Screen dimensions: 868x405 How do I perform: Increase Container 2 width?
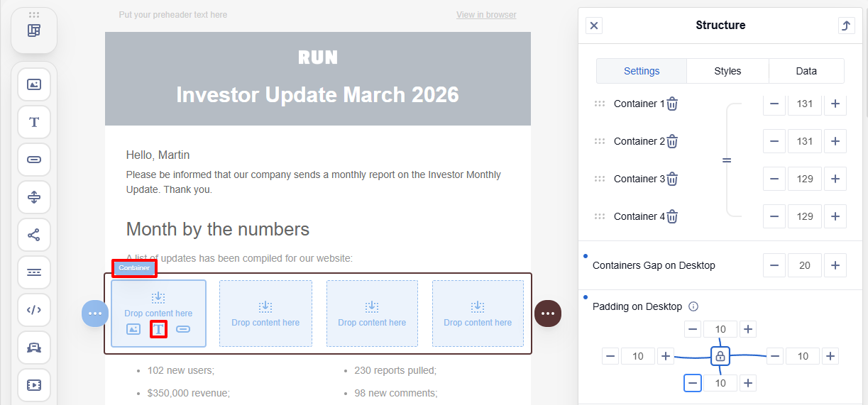pos(835,141)
